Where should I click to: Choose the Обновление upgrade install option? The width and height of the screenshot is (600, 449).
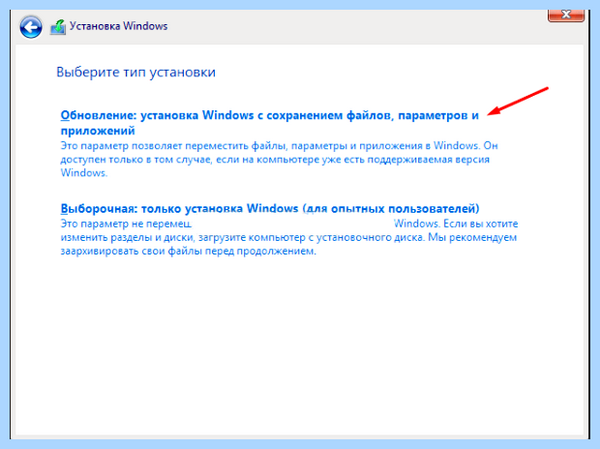pyautogui.click(x=270, y=123)
